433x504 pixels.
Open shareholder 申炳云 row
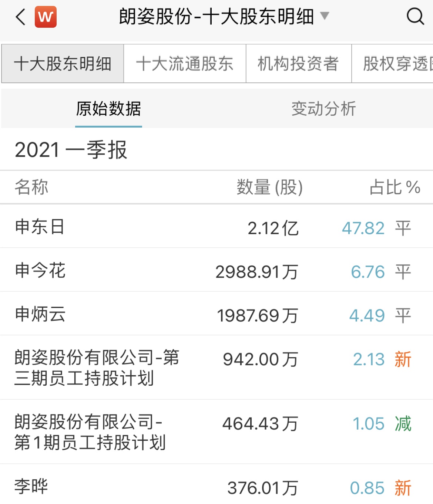(x=216, y=314)
